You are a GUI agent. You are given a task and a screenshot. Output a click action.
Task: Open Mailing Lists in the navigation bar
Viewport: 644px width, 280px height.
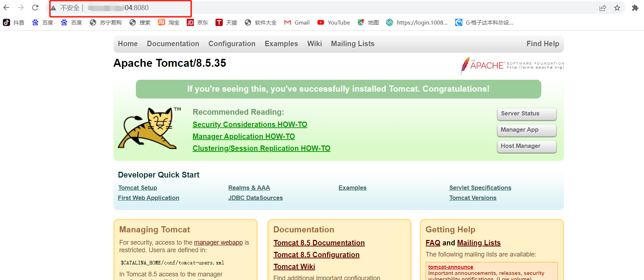pyautogui.click(x=353, y=44)
